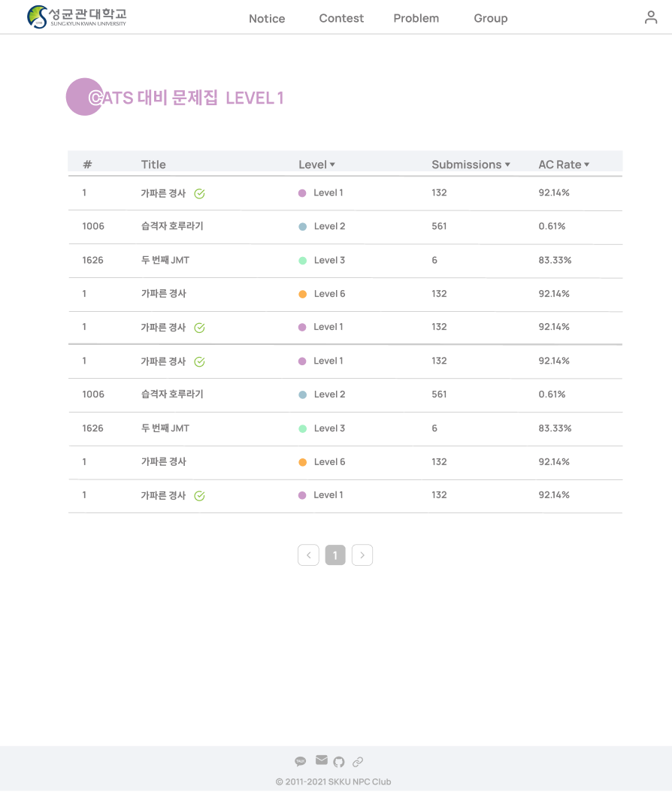The image size is (672, 792).
Task: Open the user profile icon in the header
Action: [x=650, y=17]
